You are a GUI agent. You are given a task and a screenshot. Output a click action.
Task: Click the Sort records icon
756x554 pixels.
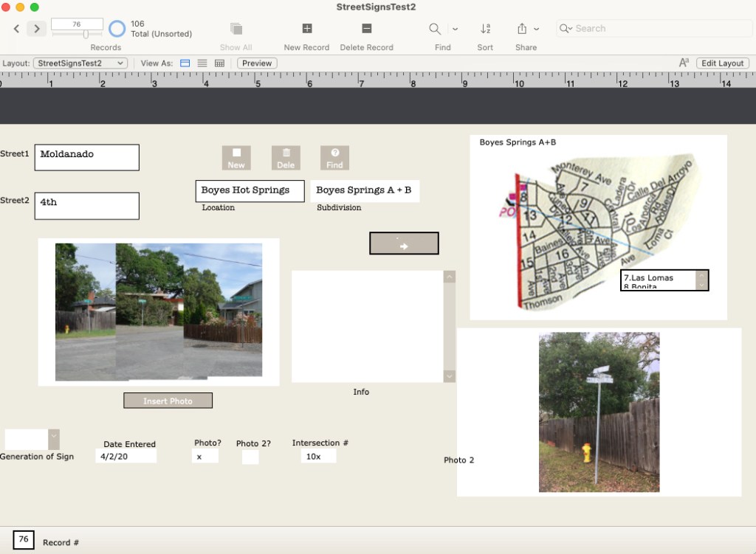(x=485, y=29)
